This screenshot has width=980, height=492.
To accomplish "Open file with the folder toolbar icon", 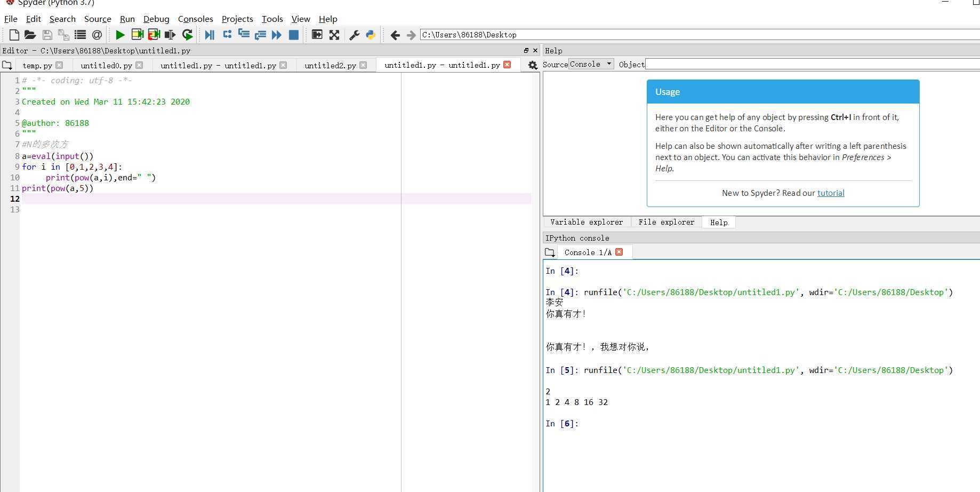I will [30, 35].
